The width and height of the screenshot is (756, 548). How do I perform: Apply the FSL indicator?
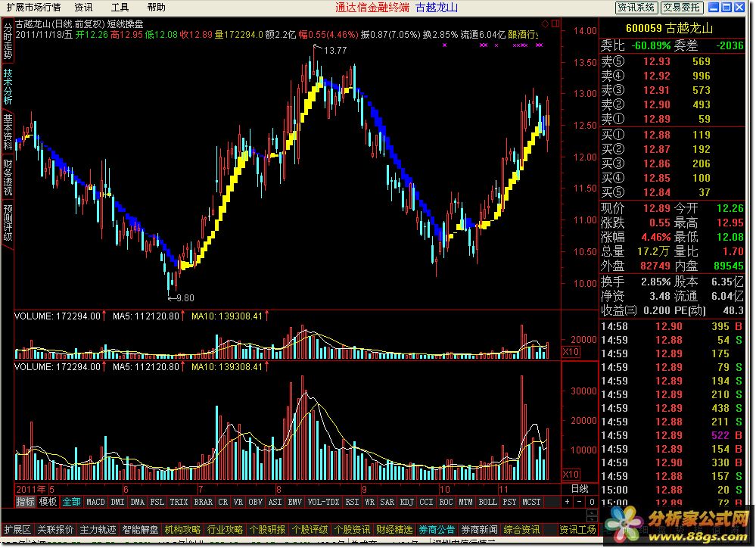(x=157, y=502)
